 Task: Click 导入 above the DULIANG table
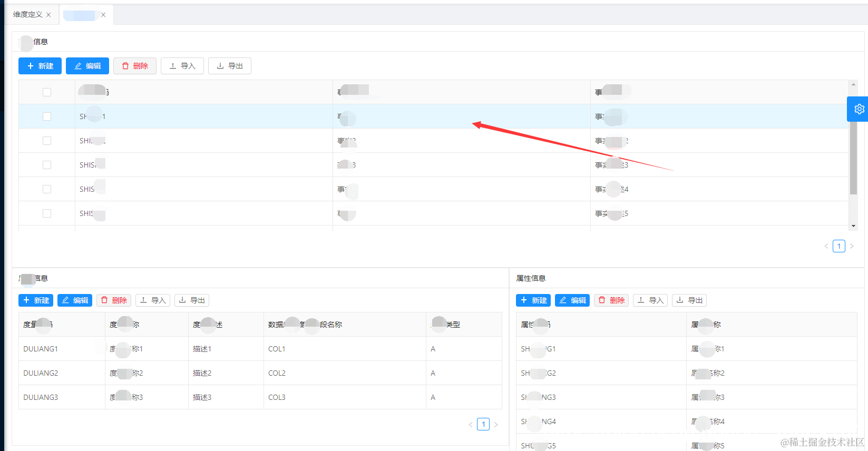[153, 300]
